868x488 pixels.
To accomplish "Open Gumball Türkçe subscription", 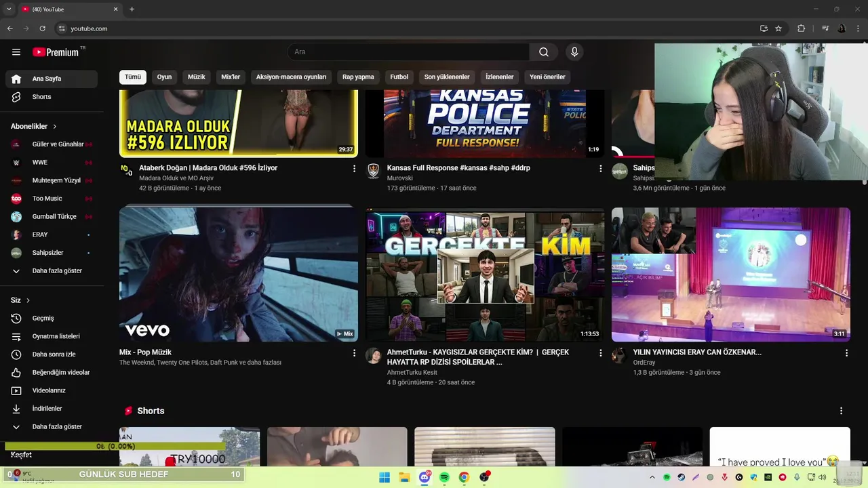I will click(x=52, y=217).
